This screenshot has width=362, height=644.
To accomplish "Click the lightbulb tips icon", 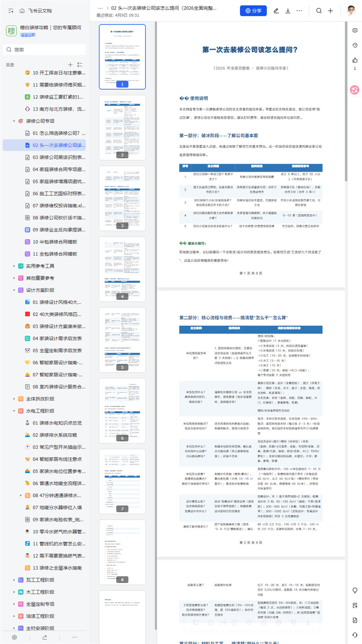I will (x=355, y=590).
